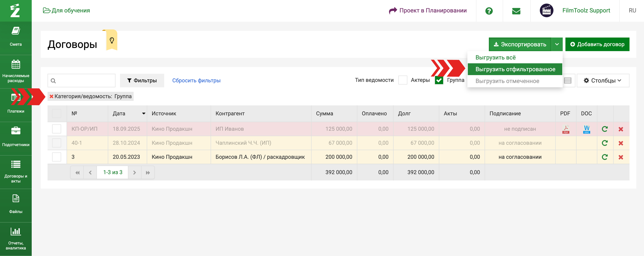Open Начисляемые расходы calendar icon
The width and height of the screenshot is (644, 256).
click(x=16, y=64)
